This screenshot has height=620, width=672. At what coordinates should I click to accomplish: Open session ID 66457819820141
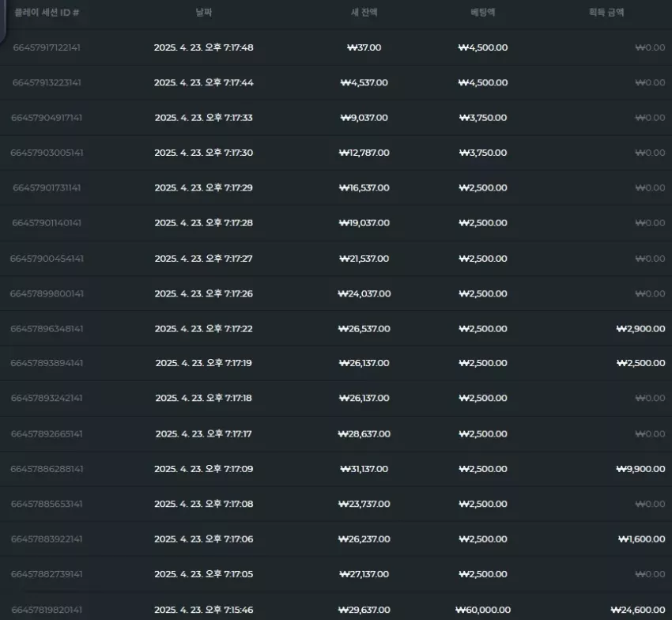47,610
